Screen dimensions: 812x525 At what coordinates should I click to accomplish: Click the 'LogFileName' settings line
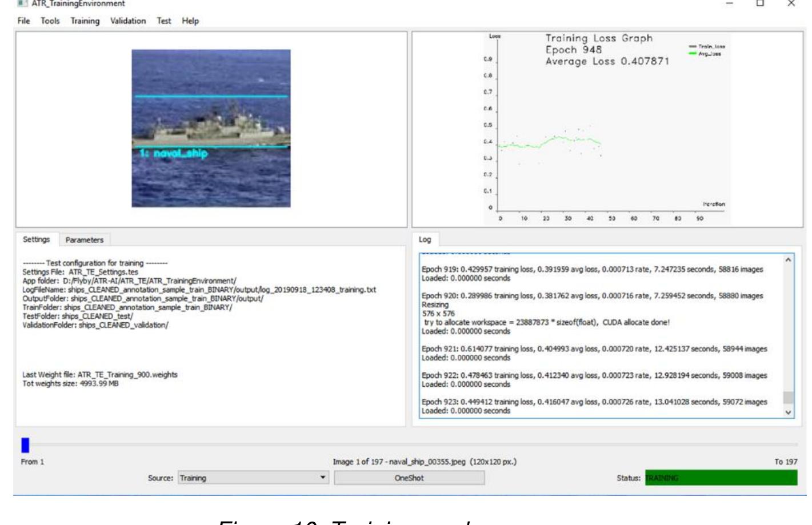(x=199, y=290)
